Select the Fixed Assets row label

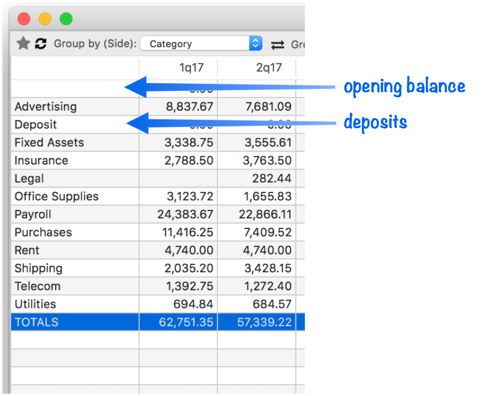(x=49, y=143)
